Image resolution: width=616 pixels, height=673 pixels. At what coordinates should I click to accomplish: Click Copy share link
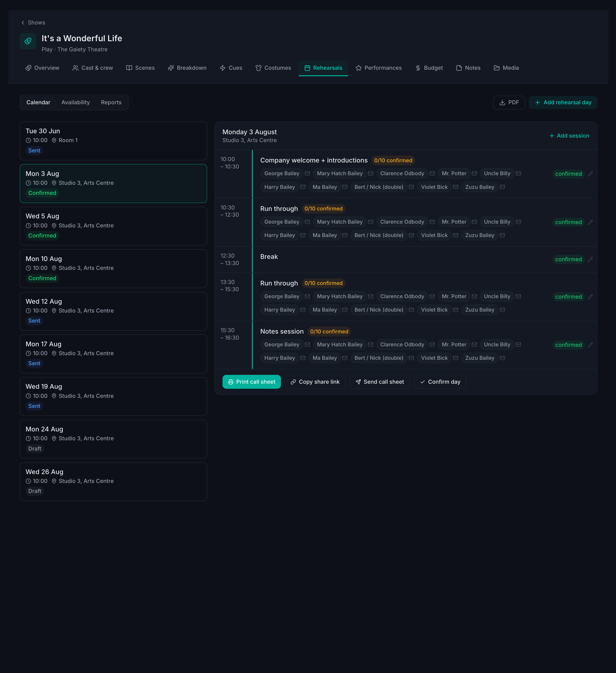click(315, 382)
